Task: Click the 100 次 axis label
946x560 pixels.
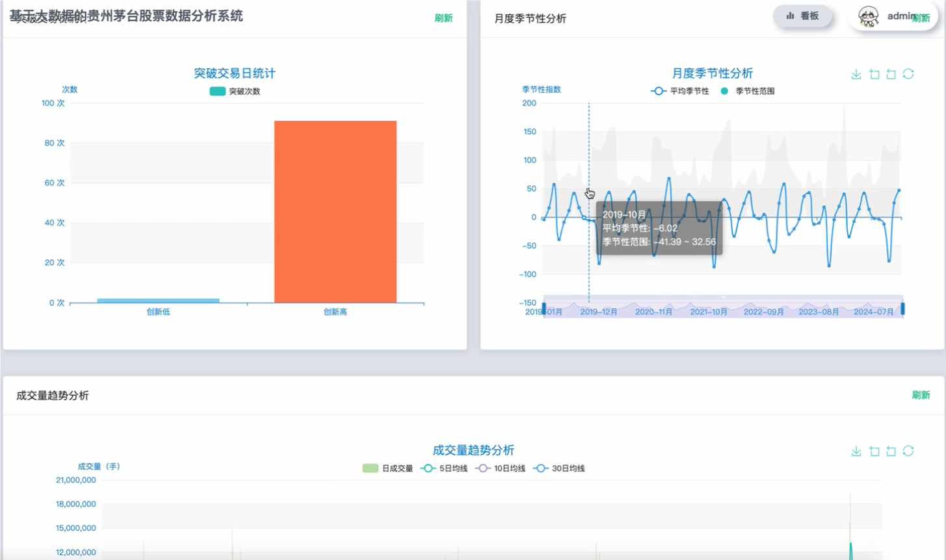Action: click(x=53, y=103)
